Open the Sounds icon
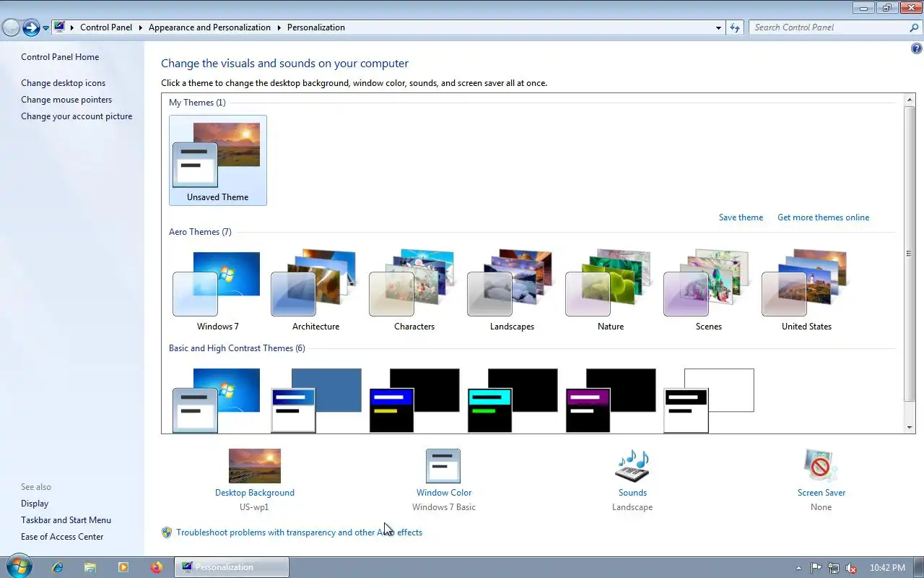 tap(632, 466)
